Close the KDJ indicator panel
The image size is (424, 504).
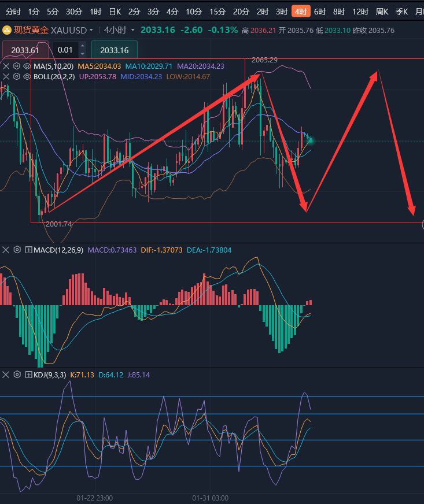(x=6, y=375)
